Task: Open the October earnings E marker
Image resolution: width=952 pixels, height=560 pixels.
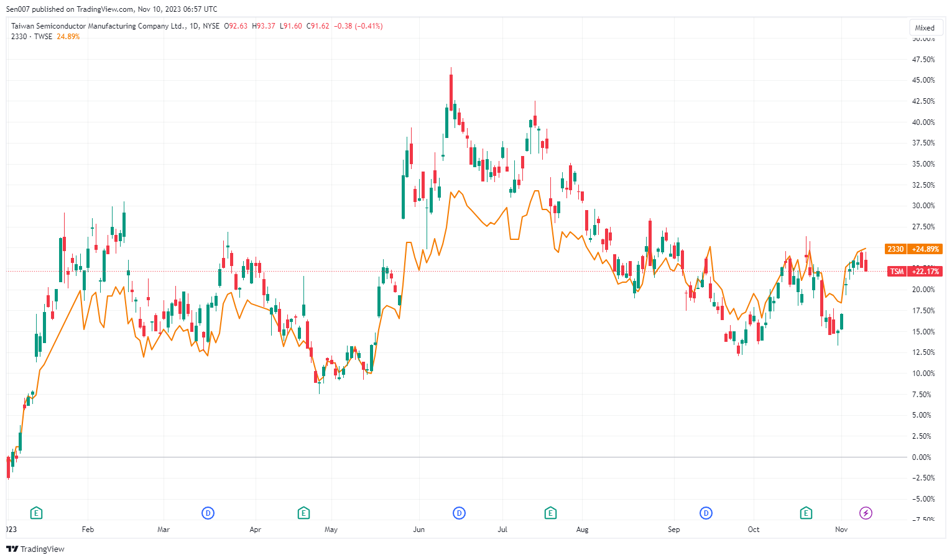Action: tap(806, 513)
